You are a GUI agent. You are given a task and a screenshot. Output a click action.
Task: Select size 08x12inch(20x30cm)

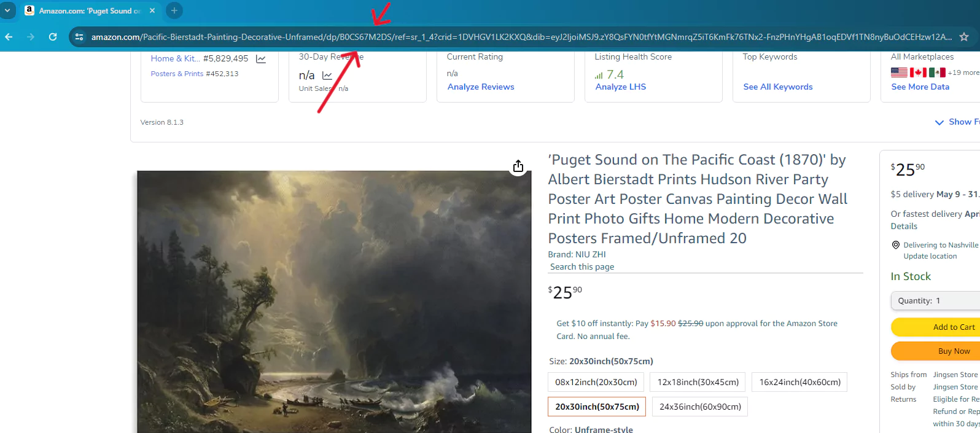(x=596, y=382)
